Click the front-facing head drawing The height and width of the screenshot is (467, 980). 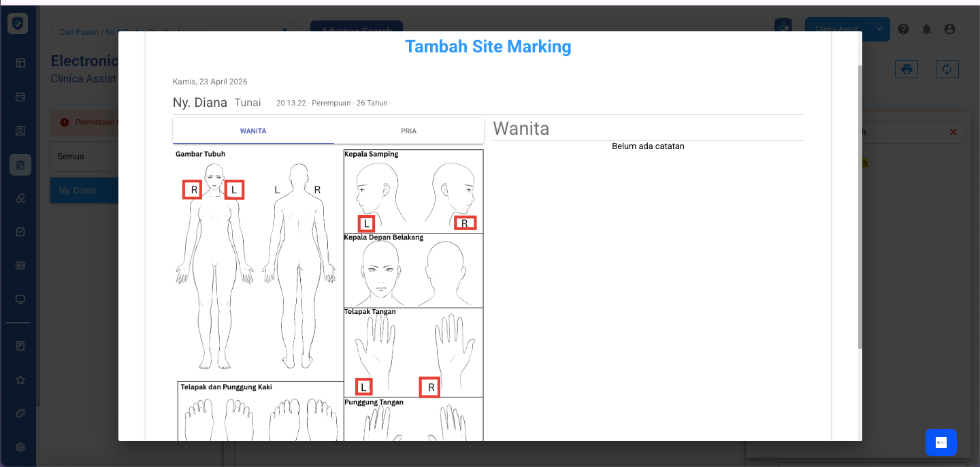tap(379, 272)
